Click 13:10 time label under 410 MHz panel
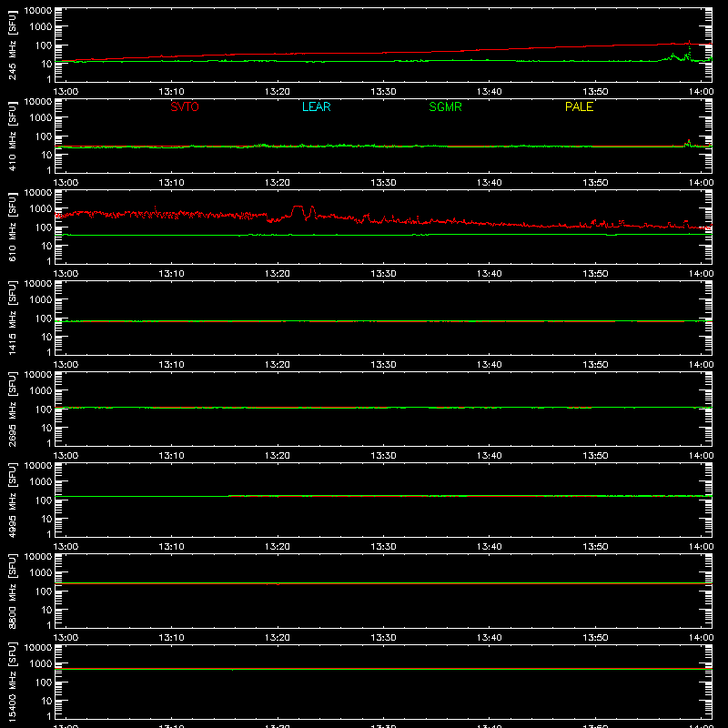The height and width of the screenshot is (728, 728). pyautogui.click(x=171, y=183)
